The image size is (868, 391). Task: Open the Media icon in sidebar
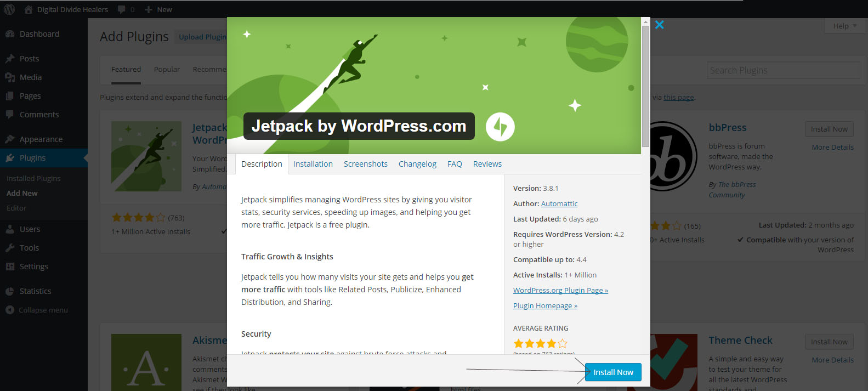coord(10,77)
